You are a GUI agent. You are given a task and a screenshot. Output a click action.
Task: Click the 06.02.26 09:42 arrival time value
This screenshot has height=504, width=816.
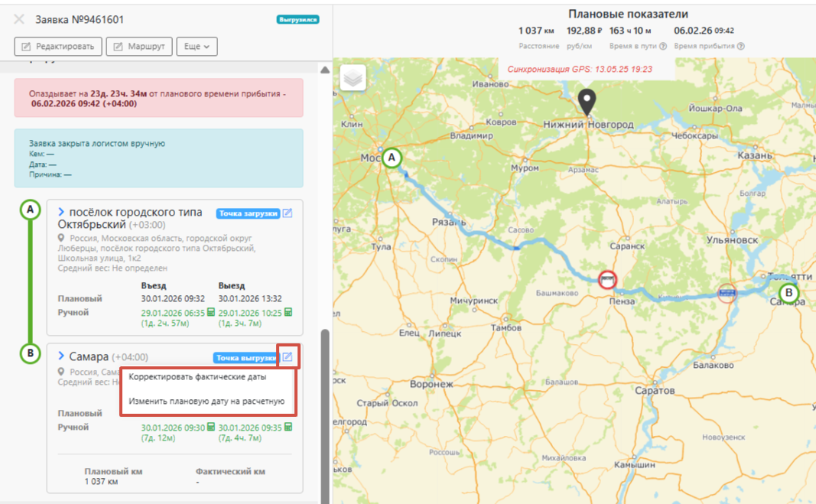point(704,31)
